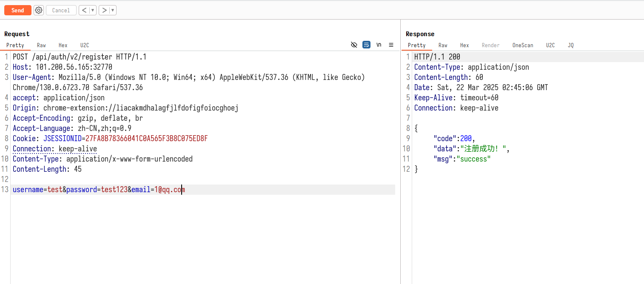Go forward to next request with right arrow
Screen dimensions: 644x284
coord(104,10)
